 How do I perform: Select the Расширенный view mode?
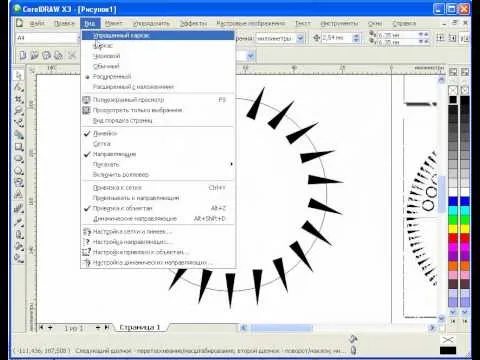[158, 76]
